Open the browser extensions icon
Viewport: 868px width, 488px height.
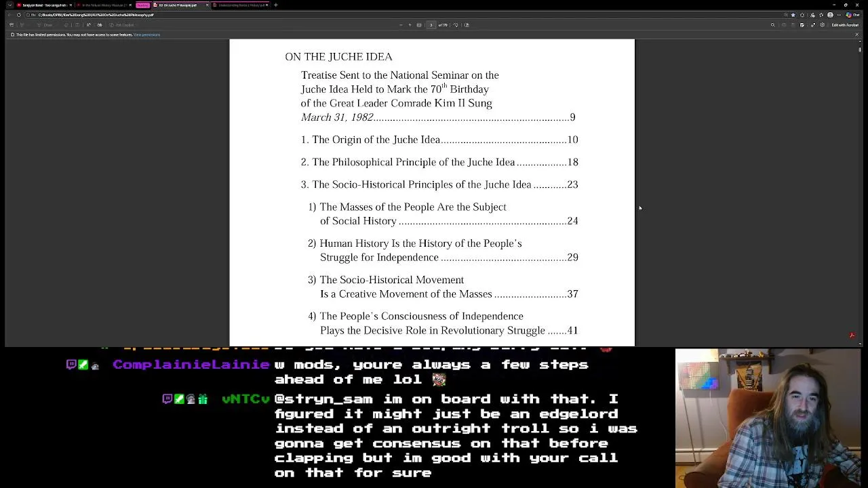coord(802,15)
